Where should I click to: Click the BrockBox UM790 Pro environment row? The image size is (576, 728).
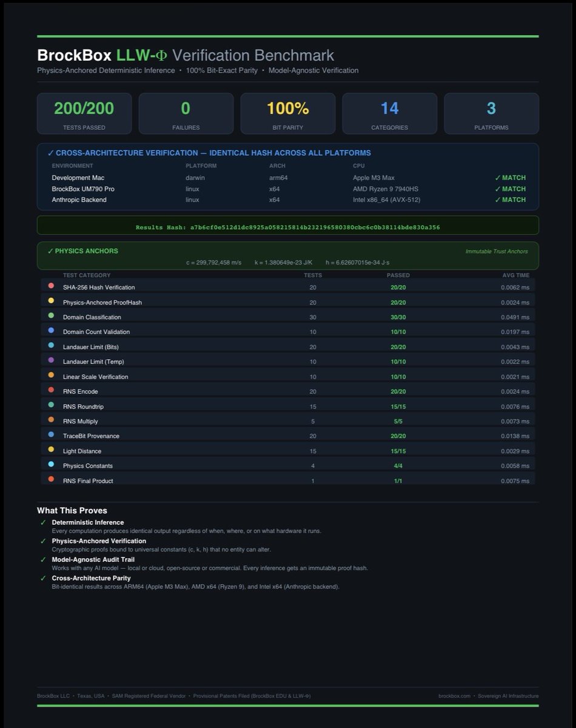(x=288, y=189)
